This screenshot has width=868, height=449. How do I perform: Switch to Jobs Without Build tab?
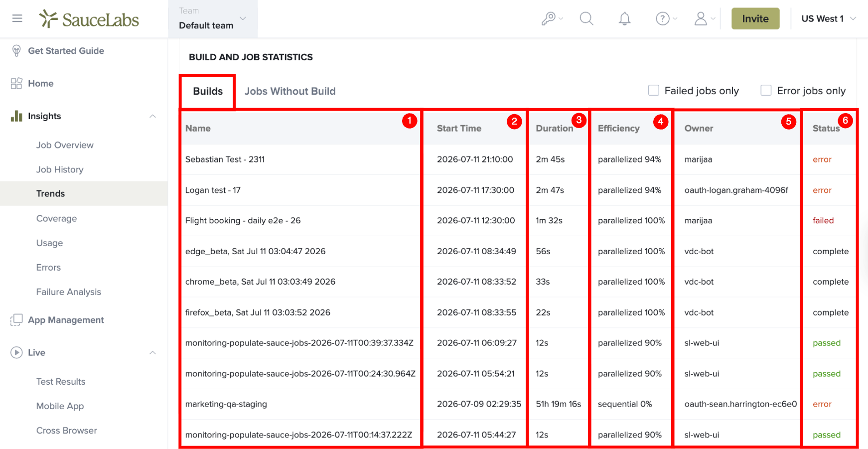coord(290,91)
